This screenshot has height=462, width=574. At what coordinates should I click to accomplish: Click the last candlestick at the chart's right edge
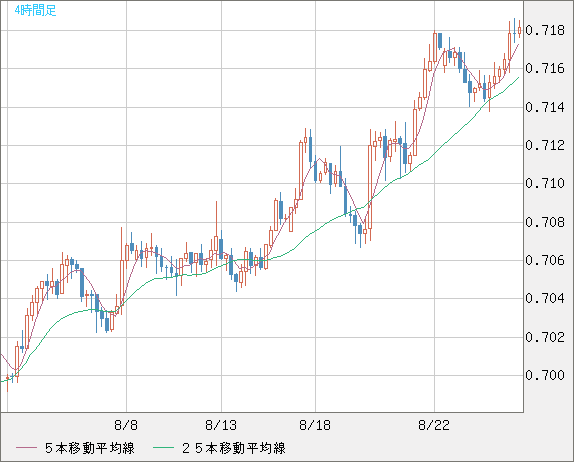coord(519,29)
